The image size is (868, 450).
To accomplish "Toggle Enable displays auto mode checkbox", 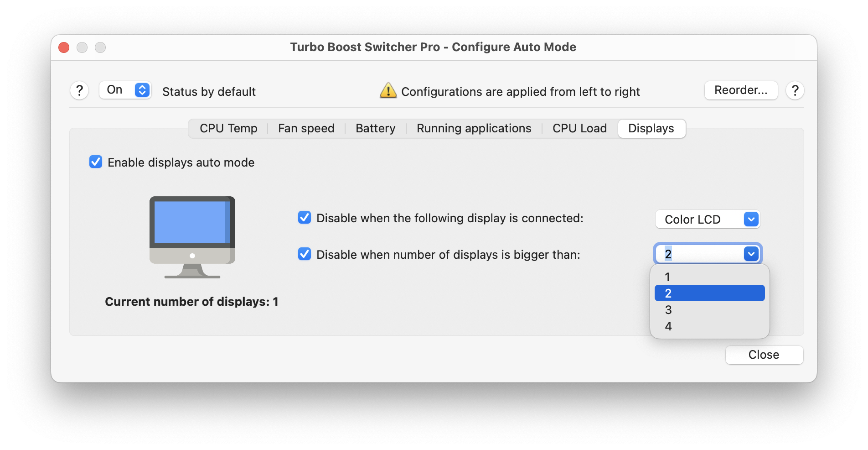I will (x=96, y=162).
